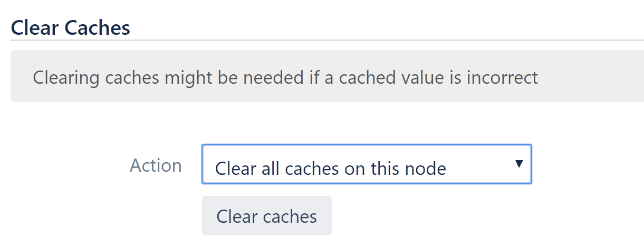Click empty space right of Clear caches button
The image size is (644, 247).
coord(448,216)
